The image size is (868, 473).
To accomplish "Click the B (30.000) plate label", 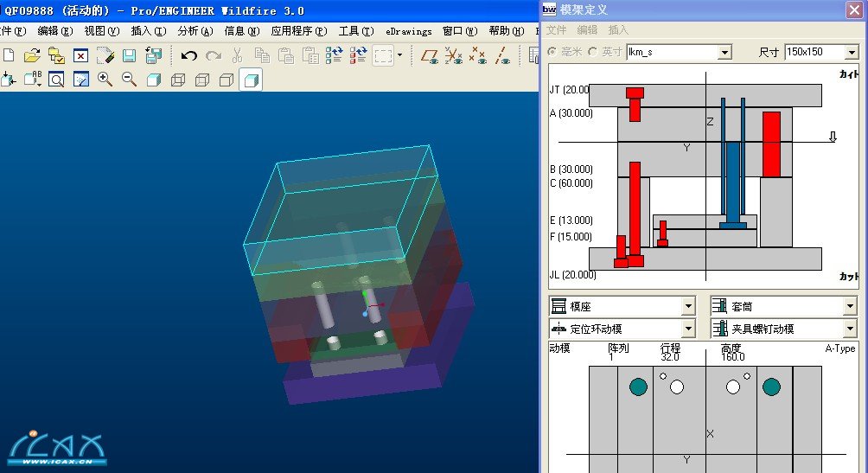I will click(x=571, y=169).
